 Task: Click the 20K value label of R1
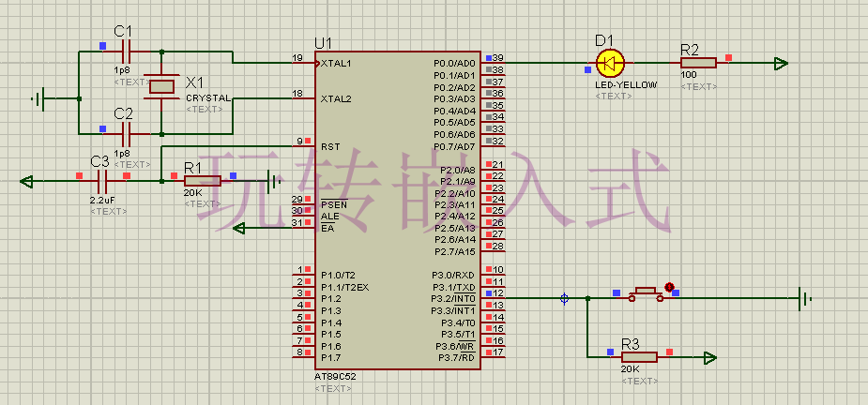click(x=192, y=192)
